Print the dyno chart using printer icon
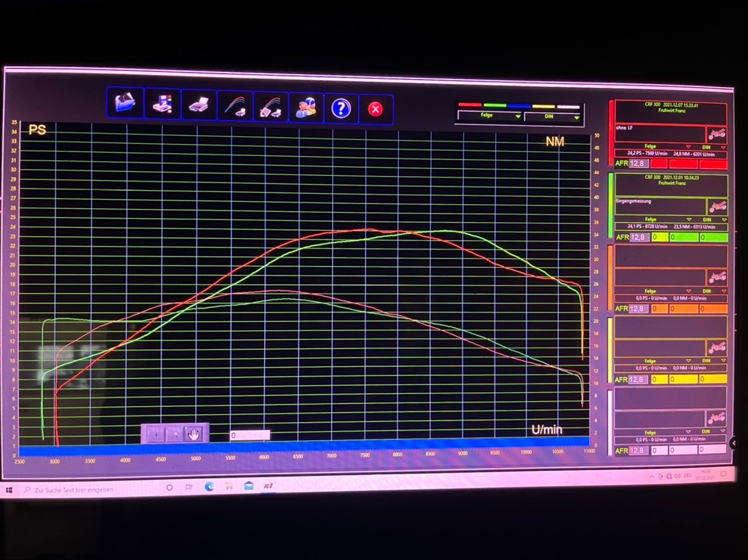Viewport: 748px width, 560px height. [199, 106]
